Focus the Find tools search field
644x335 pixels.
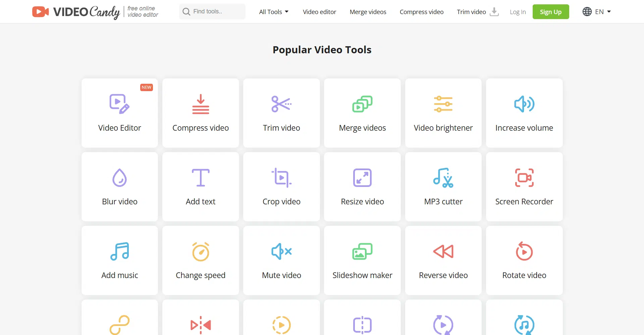[x=215, y=11]
